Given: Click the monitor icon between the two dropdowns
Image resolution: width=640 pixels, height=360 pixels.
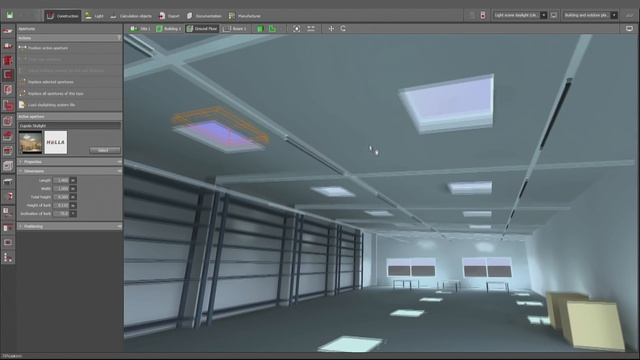Looking at the screenshot, I should pos(554,16).
